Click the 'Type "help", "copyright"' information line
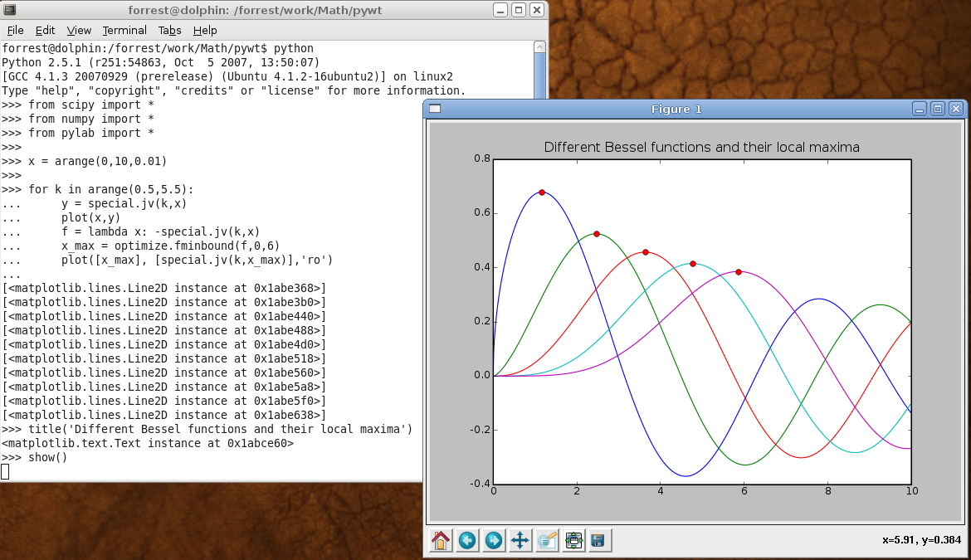 (233, 91)
